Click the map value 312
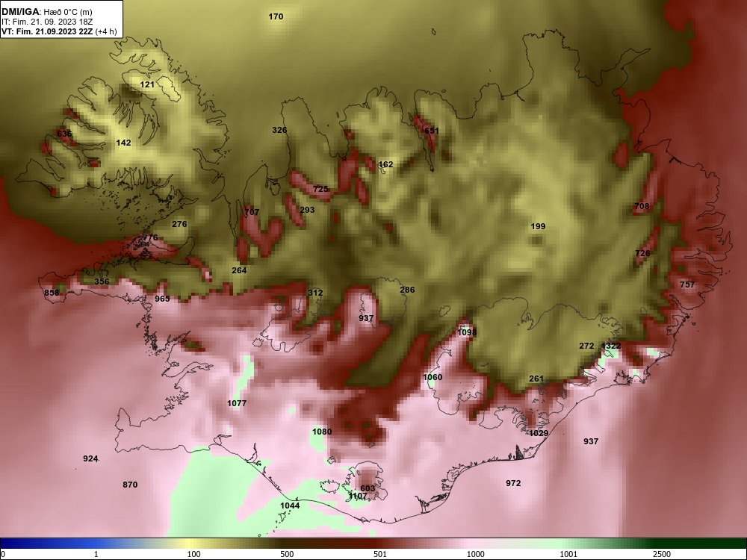Image resolution: width=747 pixels, height=560 pixels. (315, 293)
